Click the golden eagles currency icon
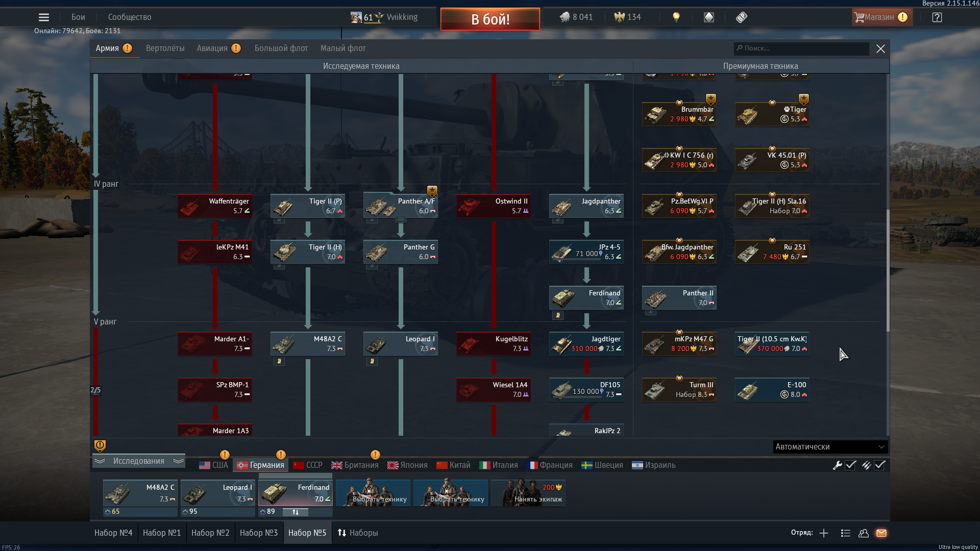Image resolution: width=980 pixels, height=551 pixels. click(619, 17)
